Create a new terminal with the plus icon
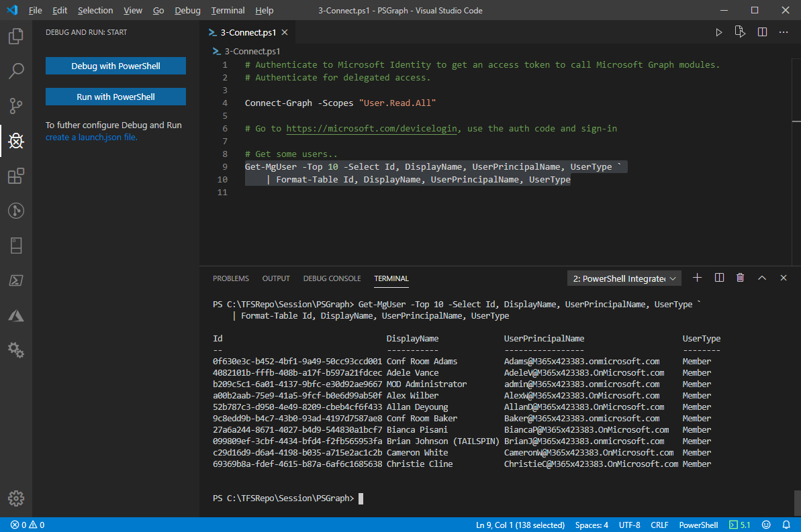This screenshot has height=532, width=801. click(x=697, y=277)
